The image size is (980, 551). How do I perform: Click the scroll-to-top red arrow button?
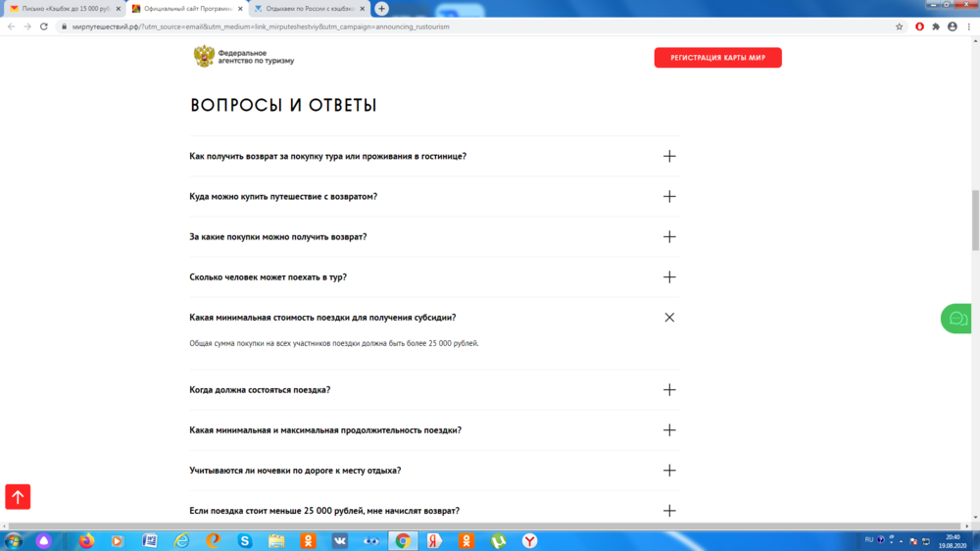[x=18, y=497]
